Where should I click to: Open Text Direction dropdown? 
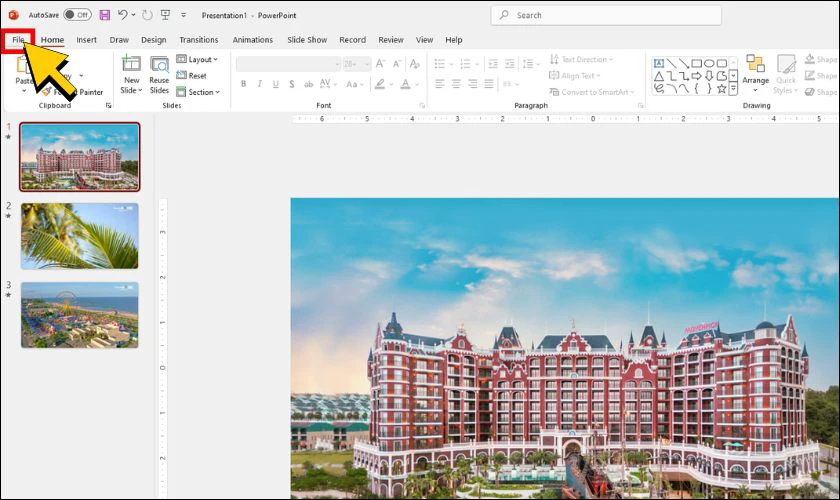pos(581,59)
